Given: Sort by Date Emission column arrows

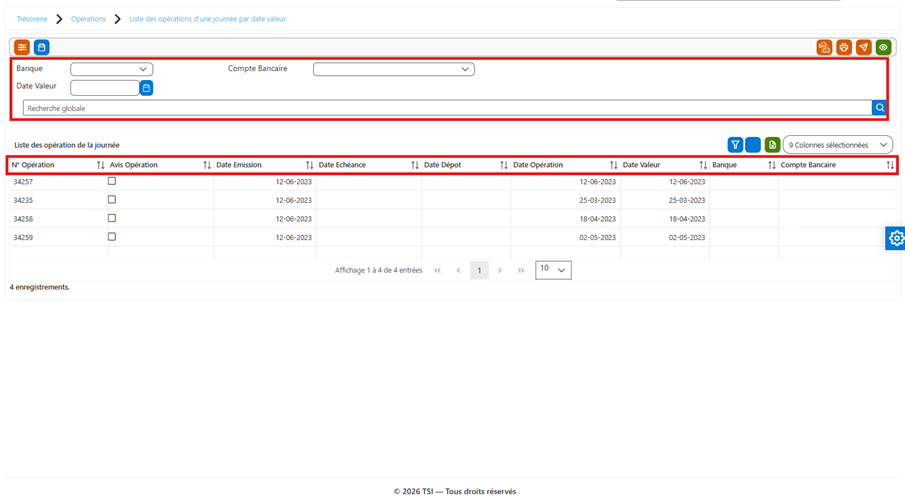Looking at the screenshot, I should (x=309, y=165).
